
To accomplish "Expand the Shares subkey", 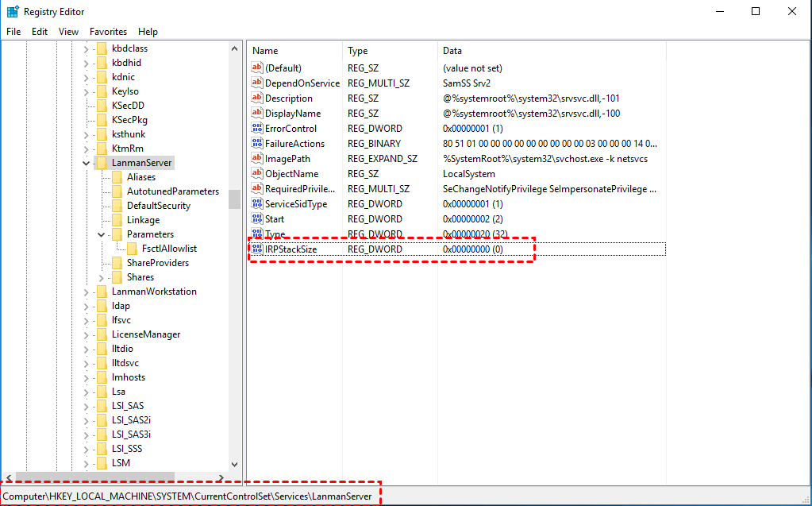I will point(102,277).
